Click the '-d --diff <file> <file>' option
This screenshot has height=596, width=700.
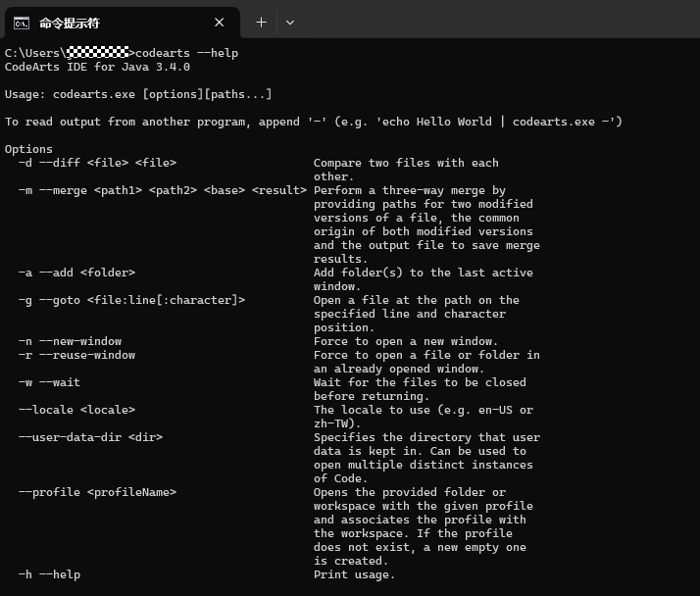pyautogui.click(x=97, y=163)
